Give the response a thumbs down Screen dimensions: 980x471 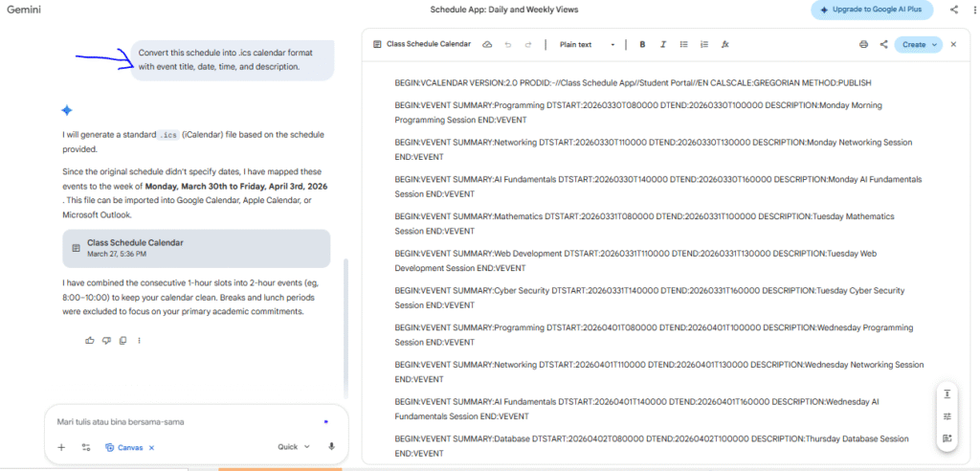(106, 340)
